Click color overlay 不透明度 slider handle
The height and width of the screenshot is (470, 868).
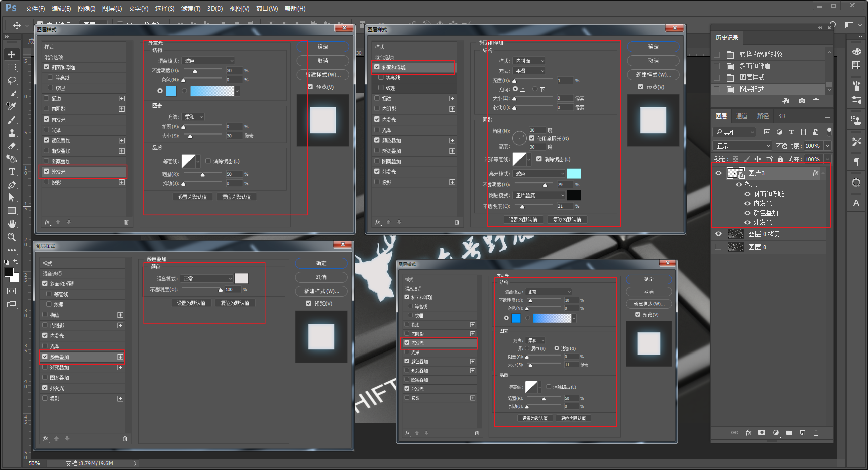tap(220, 290)
